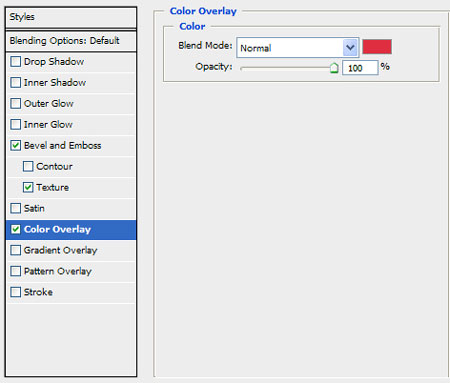Enable the Stroke checkbox
The image size is (450, 383).
click(x=15, y=292)
